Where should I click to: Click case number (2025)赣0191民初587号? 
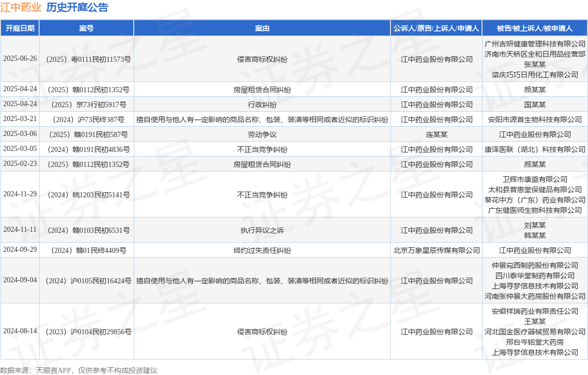(86, 134)
